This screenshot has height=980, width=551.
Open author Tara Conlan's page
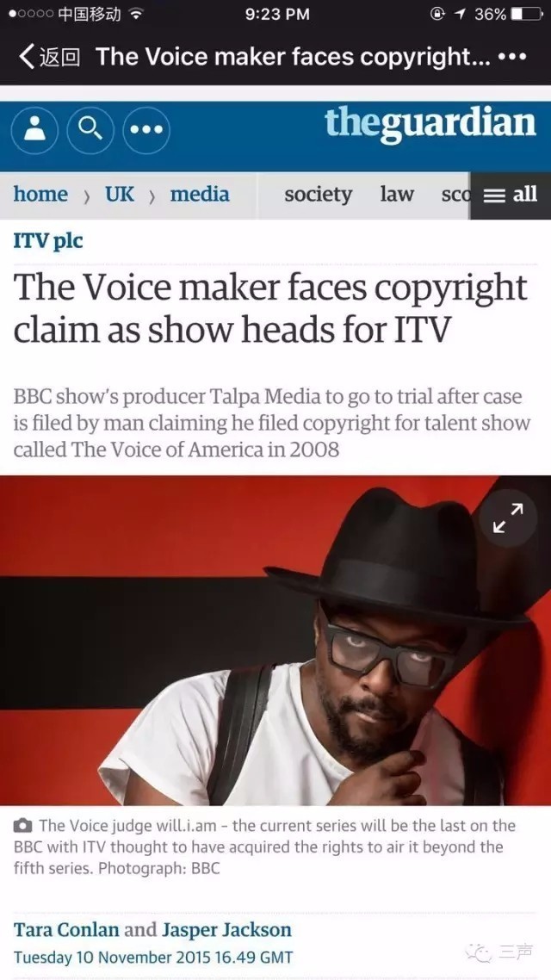pos(66,929)
